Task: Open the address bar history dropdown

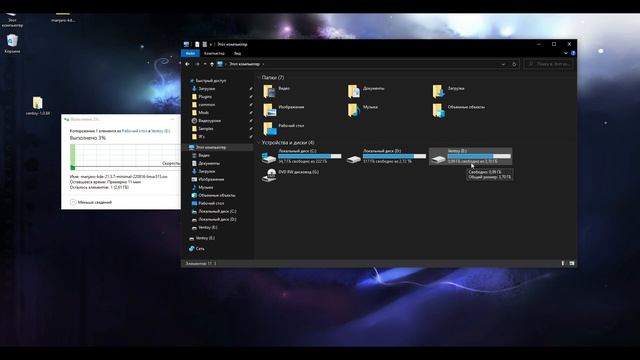Action: (503, 64)
